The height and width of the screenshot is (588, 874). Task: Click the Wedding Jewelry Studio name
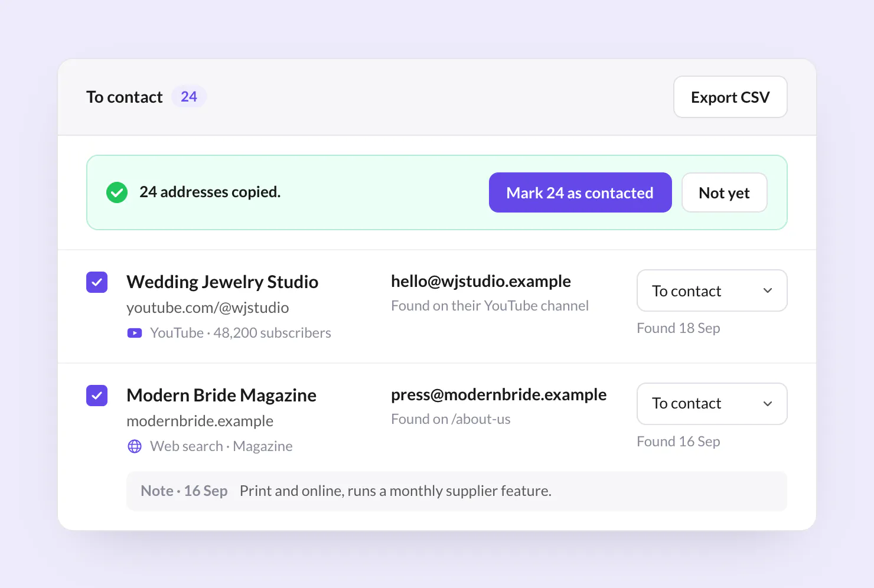pos(223,282)
